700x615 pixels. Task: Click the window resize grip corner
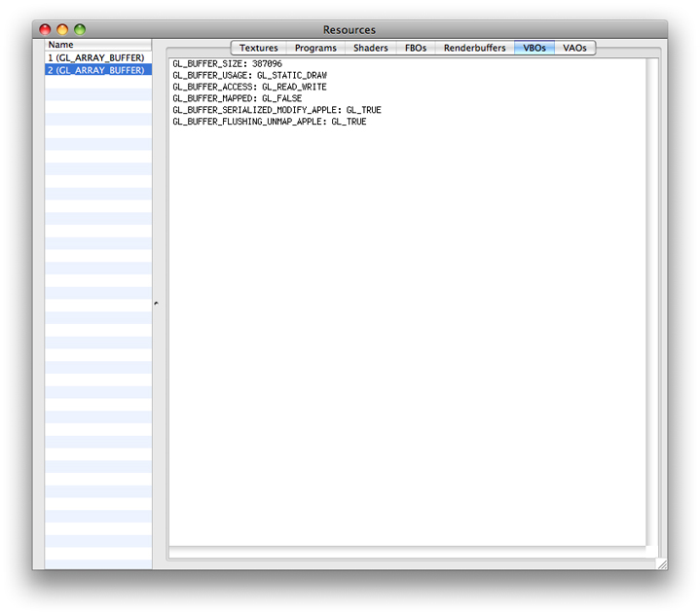(661, 563)
